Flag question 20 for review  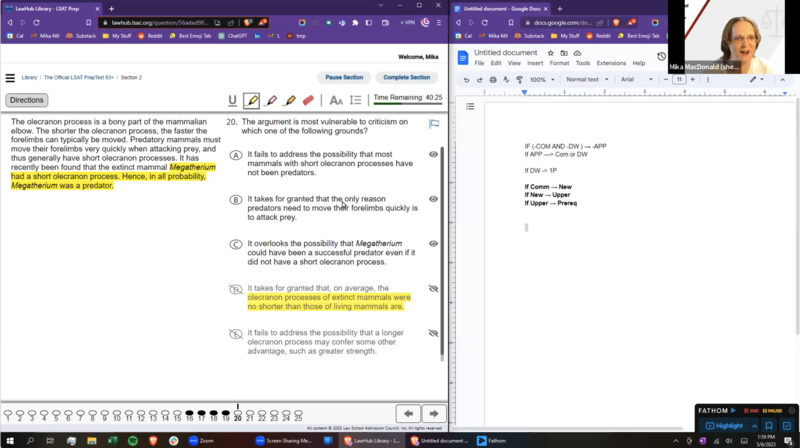(x=434, y=124)
